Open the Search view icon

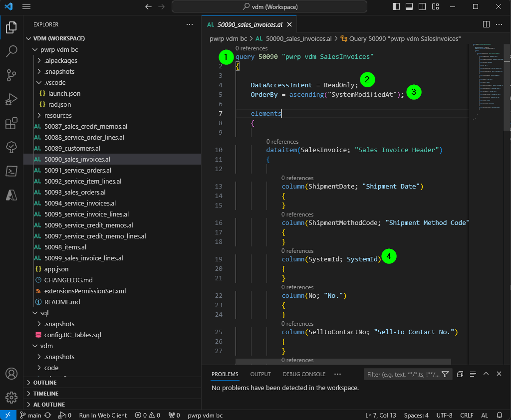pyautogui.click(x=11, y=51)
